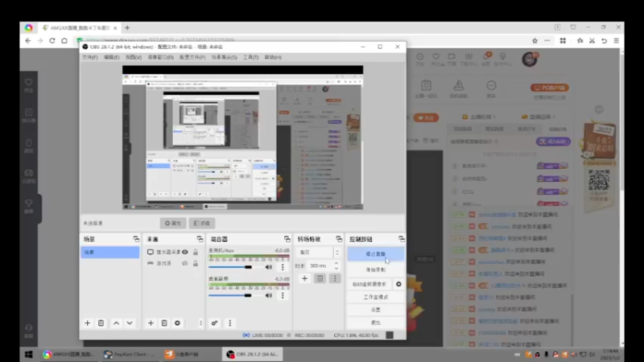This screenshot has height=362, width=644.
Task: Open the Edit (E) menu in OBS
Action: [x=111, y=57]
